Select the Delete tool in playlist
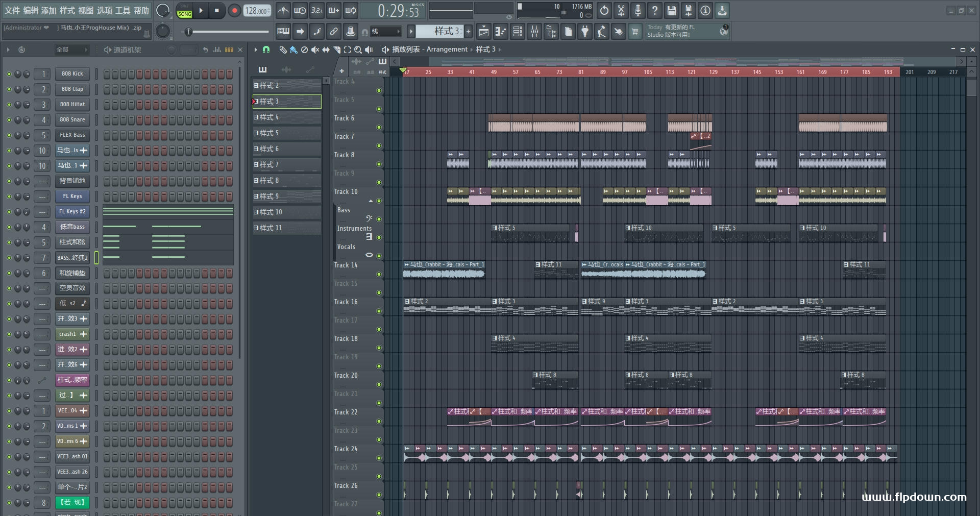This screenshot has width=980, height=516. coord(304,50)
